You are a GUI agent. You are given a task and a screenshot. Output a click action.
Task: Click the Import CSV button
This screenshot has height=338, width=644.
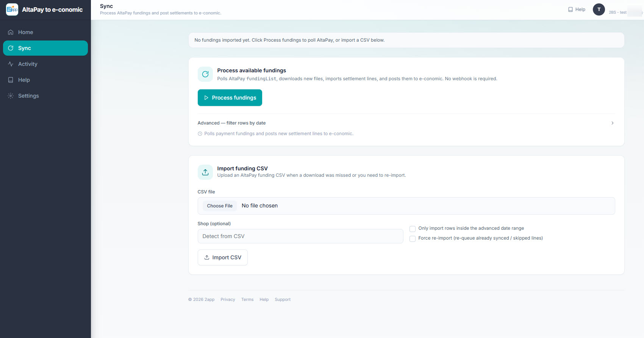[x=223, y=257]
